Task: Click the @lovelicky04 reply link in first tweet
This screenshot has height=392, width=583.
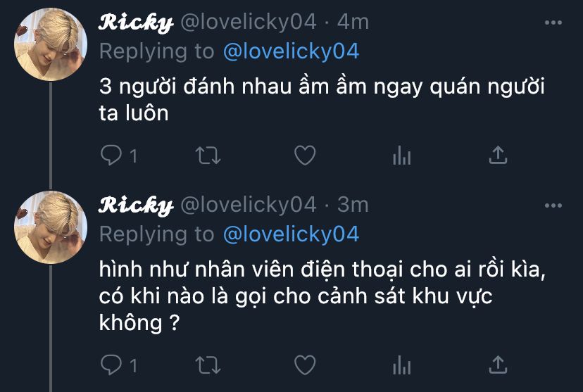Action: click(x=291, y=51)
